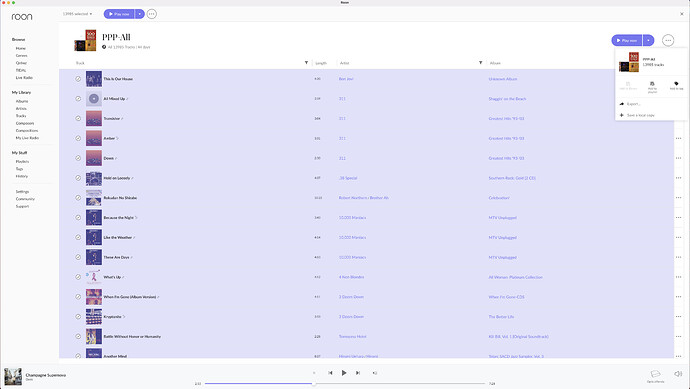Uncheck Rokudan No Shirabe track
This screenshot has height=389, width=690.
78,198
